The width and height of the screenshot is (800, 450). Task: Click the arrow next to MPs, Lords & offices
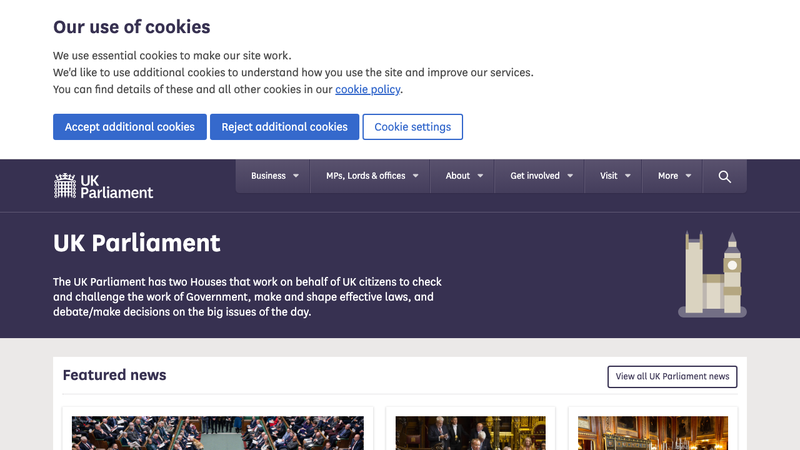(416, 176)
